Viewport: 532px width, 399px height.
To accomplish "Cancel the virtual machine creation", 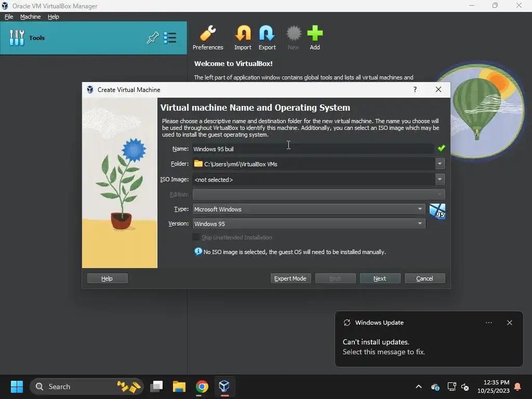I will click(425, 278).
